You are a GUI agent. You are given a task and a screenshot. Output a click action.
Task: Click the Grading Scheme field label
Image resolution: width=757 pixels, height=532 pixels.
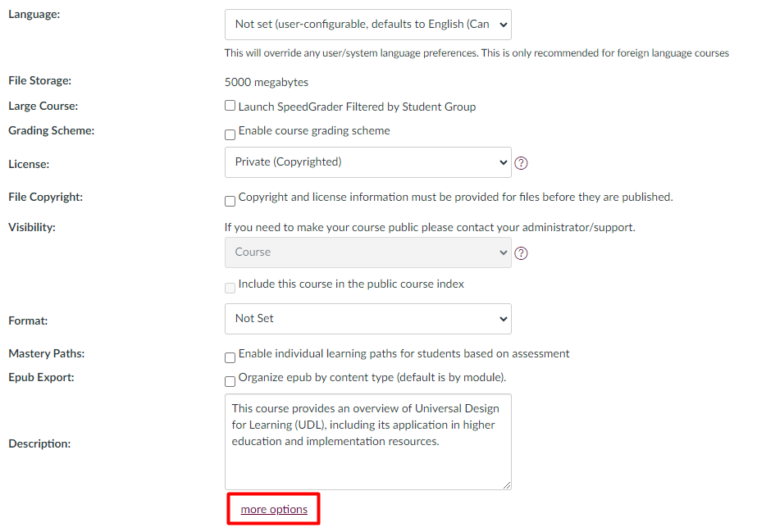(52, 130)
